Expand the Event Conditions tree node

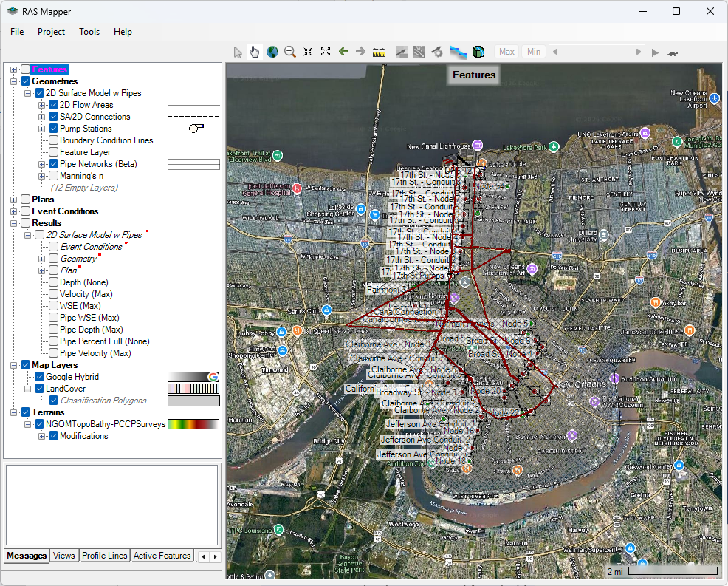coord(13,211)
